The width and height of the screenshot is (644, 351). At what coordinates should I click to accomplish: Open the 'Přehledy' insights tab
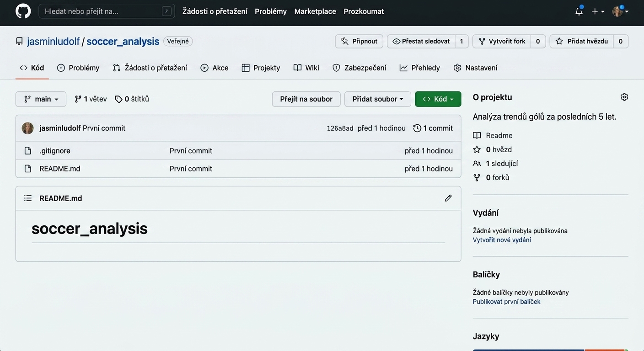pos(420,68)
